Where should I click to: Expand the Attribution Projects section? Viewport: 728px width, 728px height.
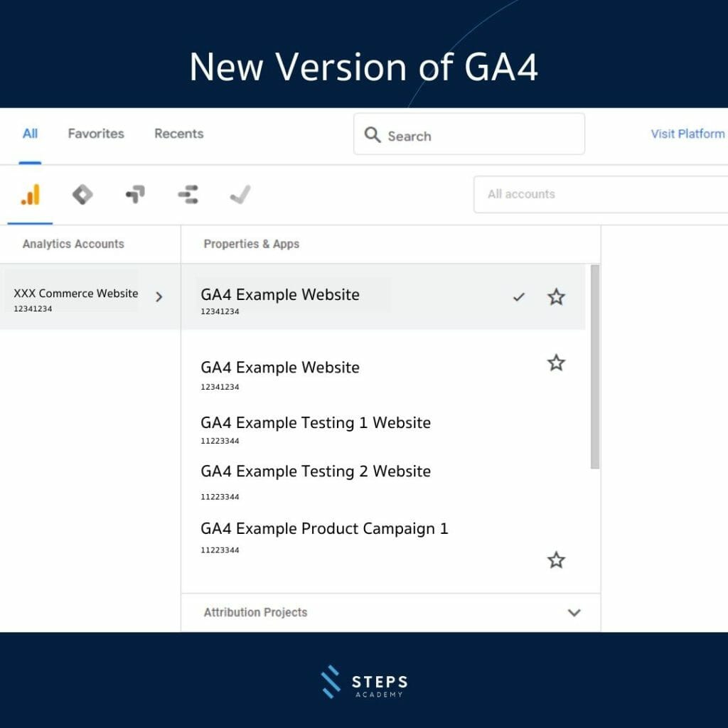pos(574,612)
